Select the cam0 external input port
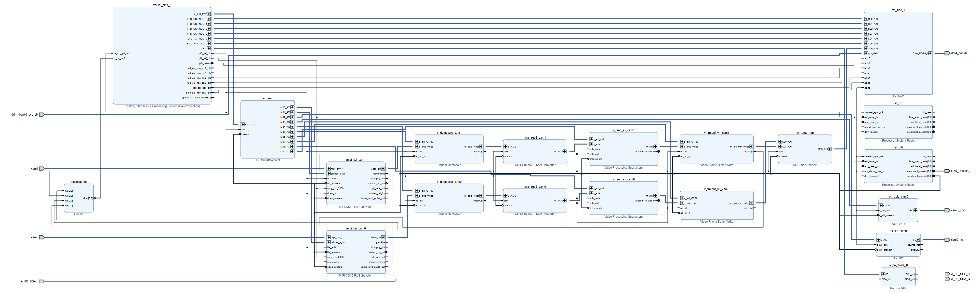This screenshot has height=293, width=980. pos(42,238)
